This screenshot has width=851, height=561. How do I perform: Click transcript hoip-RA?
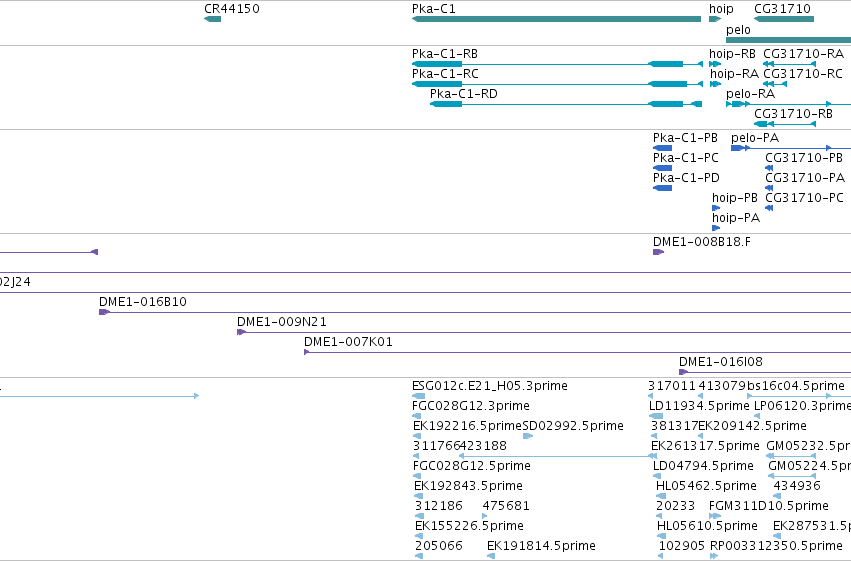click(x=715, y=84)
